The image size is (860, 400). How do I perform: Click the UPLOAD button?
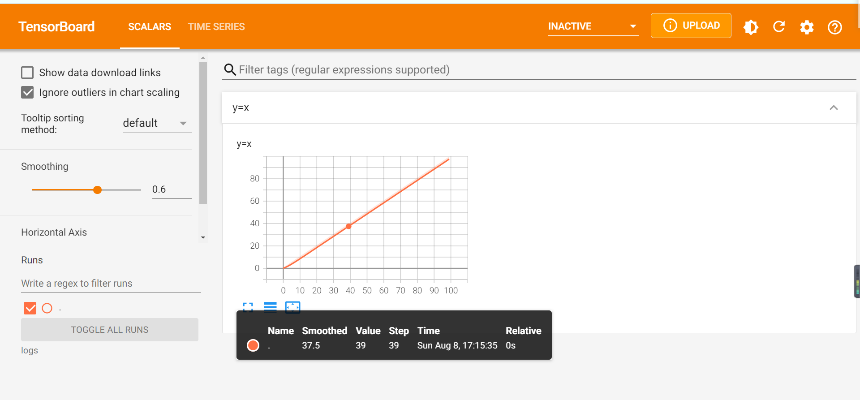pyautogui.click(x=691, y=26)
